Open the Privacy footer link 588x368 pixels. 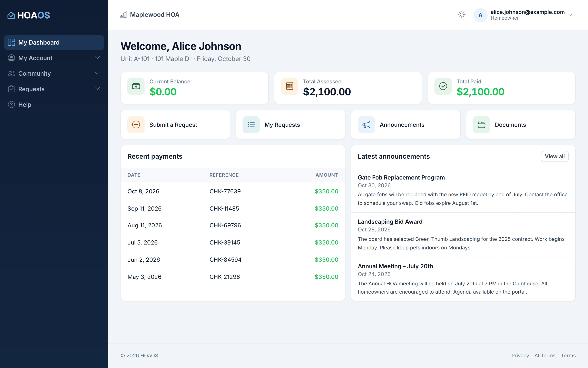[x=520, y=356]
